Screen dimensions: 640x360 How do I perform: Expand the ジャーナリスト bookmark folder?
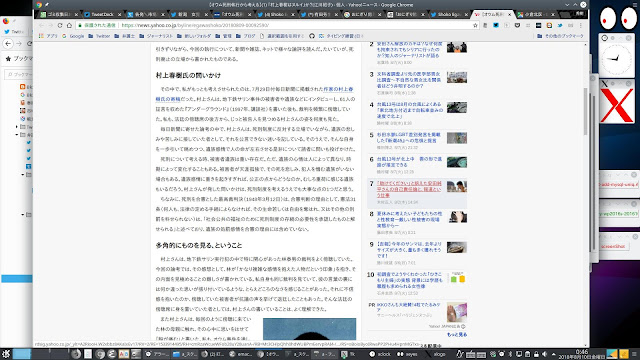click(156, 36)
